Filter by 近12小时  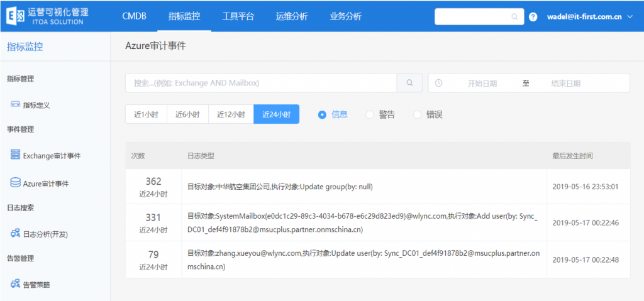(x=231, y=114)
